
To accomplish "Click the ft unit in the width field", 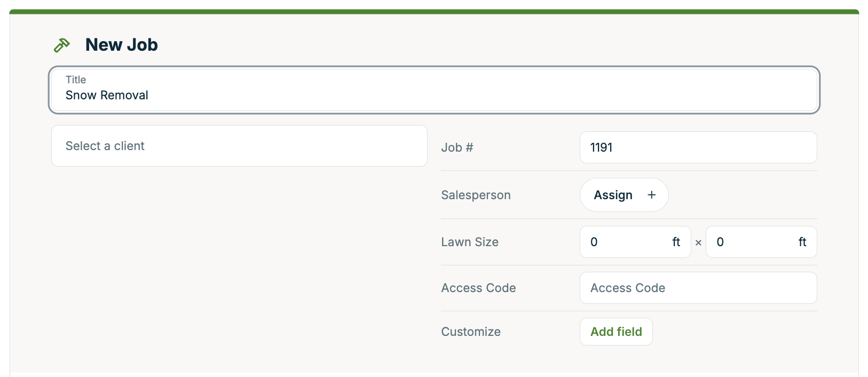I will (x=676, y=242).
